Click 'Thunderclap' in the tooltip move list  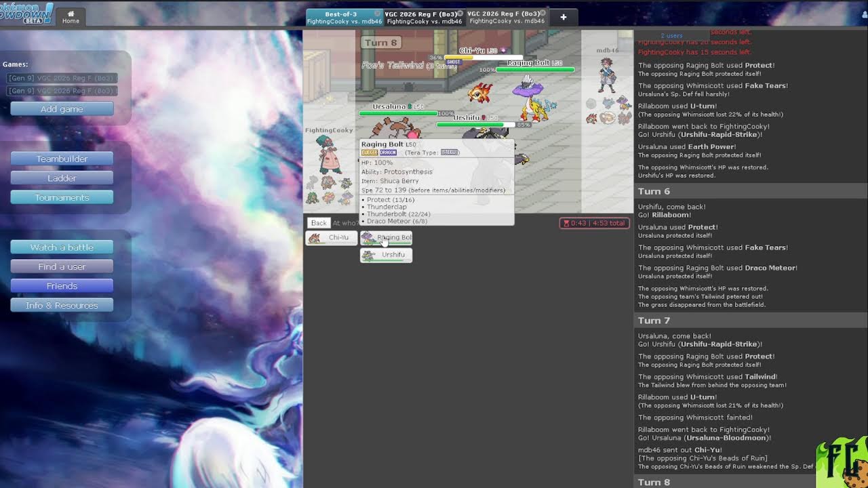click(x=387, y=207)
